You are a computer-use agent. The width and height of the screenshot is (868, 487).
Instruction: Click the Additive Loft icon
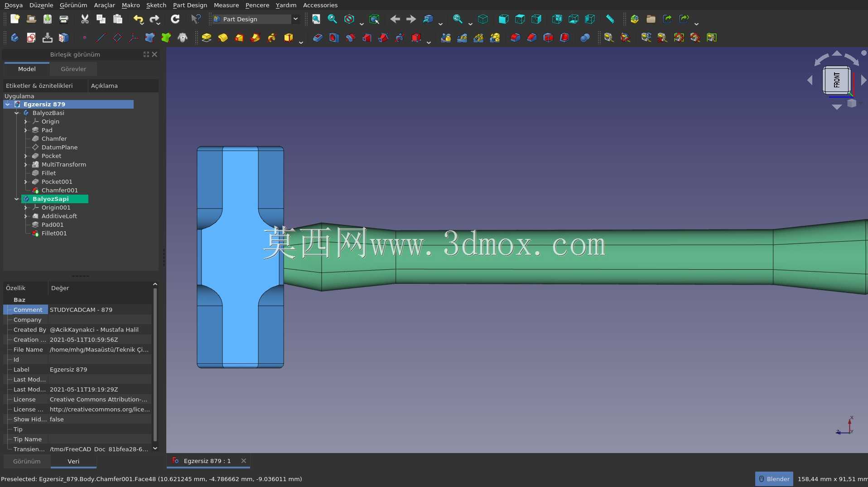coord(239,38)
